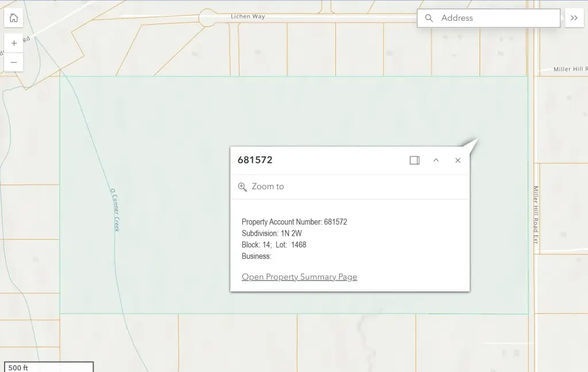
Task: Click the O Conner Creek label
Action: coord(115,210)
